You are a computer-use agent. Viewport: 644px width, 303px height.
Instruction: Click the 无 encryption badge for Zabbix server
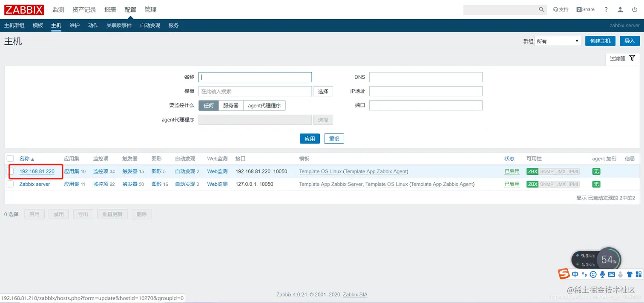pos(596,184)
